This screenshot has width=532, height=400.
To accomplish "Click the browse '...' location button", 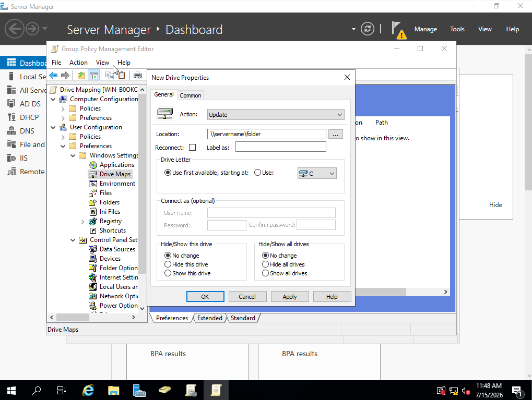I will tap(335, 134).
